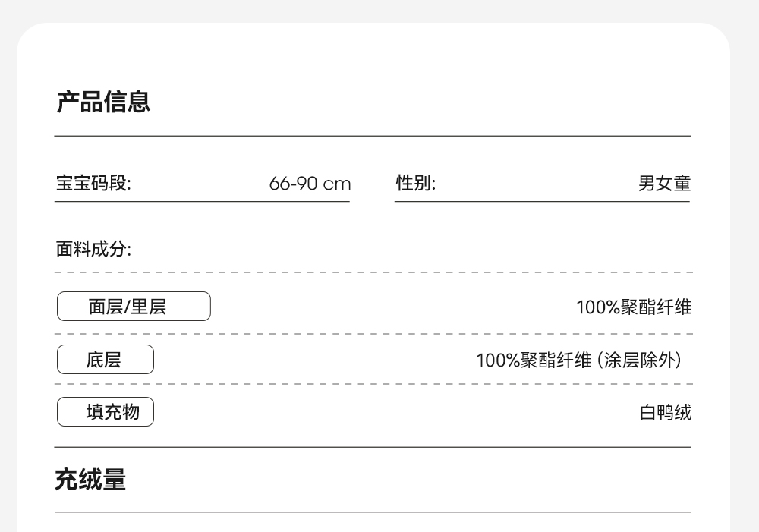Select the 宝宝码段 label
Viewport: 759px width, 532px height.
click(x=93, y=184)
